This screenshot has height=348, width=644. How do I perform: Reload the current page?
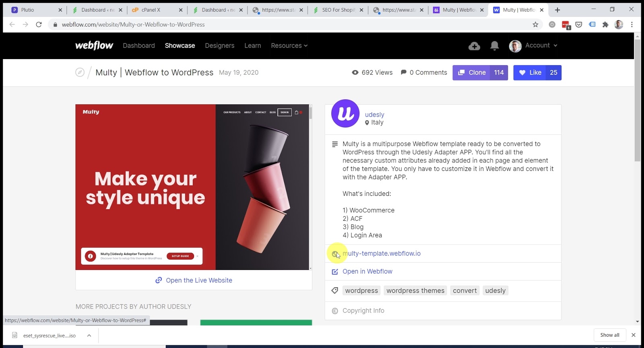[x=39, y=25]
